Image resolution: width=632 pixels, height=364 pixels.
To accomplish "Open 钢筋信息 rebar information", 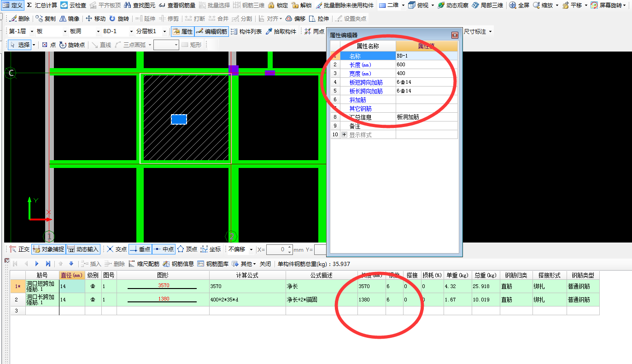I will pos(178,264).
